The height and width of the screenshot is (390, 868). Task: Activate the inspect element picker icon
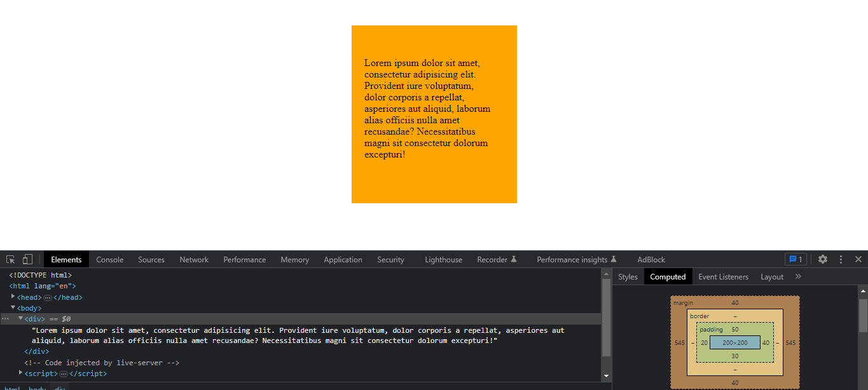coord(10,259)
